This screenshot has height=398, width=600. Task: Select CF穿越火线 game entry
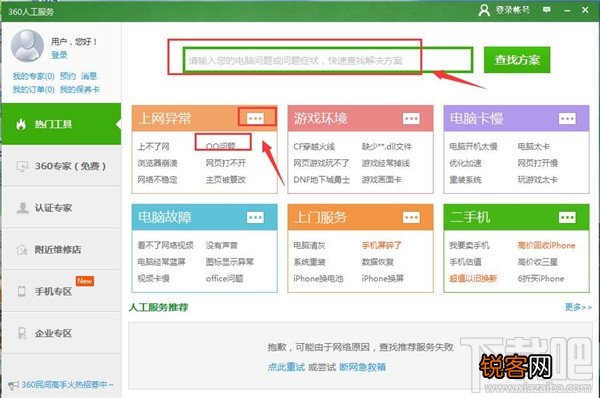(314, 147)
